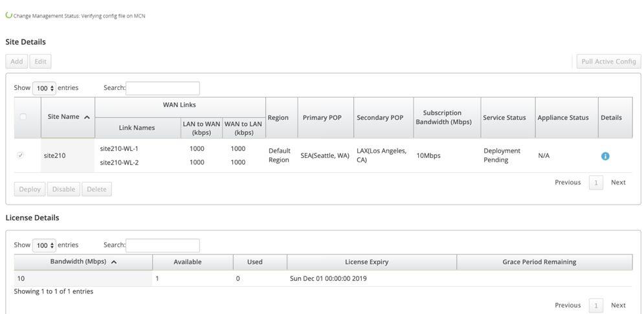The image size is (644, 314).
Task: Go to Next page in License Details
Action: (618, 305)
